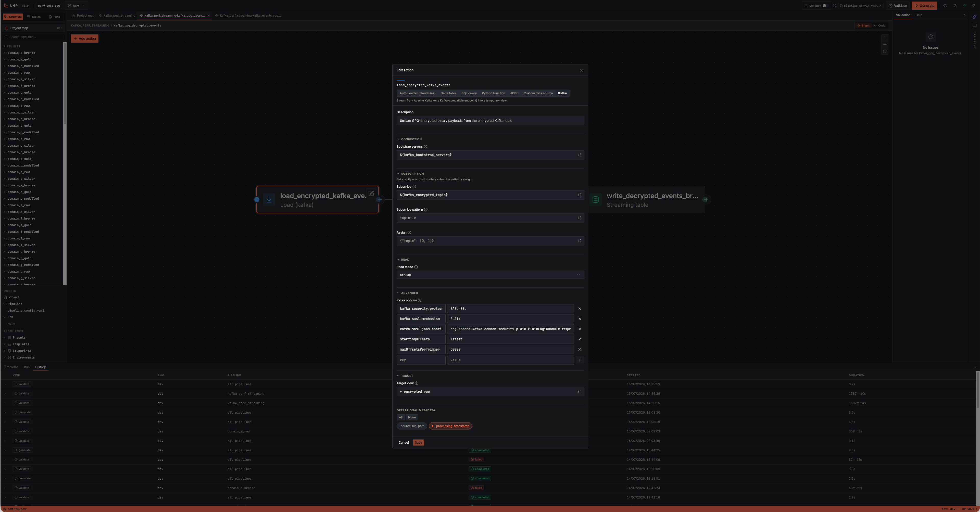Show info for Subscribe pattern
Image resolution: width=980 pixels, height=512 pixels.
point(425,210)
